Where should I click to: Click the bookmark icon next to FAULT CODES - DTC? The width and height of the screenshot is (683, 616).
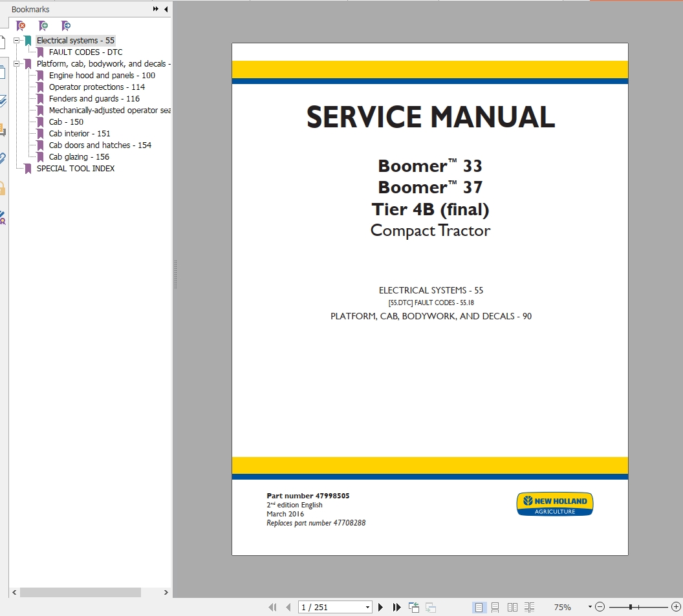(x=40, y=52)
